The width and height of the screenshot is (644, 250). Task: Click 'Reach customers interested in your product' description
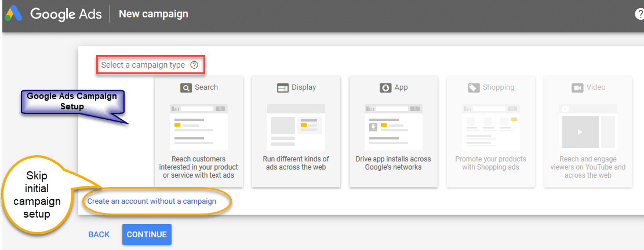coord(199,167)
